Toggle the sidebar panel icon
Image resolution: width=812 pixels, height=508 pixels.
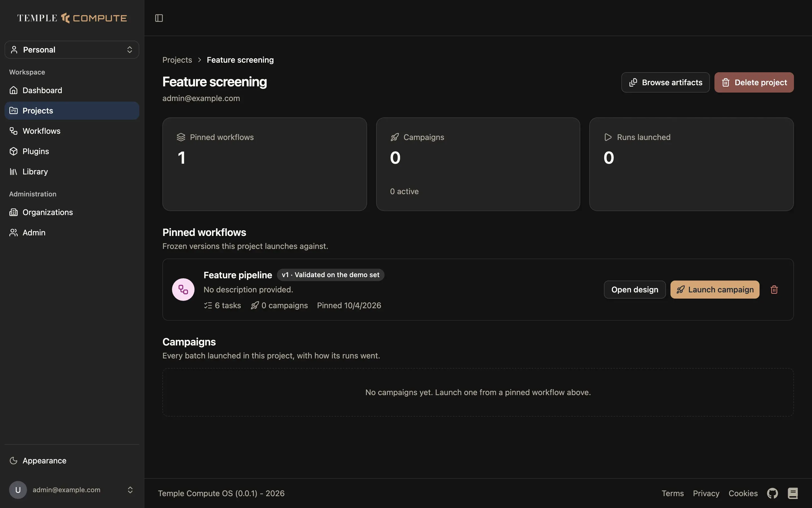(x=159, y=18)
